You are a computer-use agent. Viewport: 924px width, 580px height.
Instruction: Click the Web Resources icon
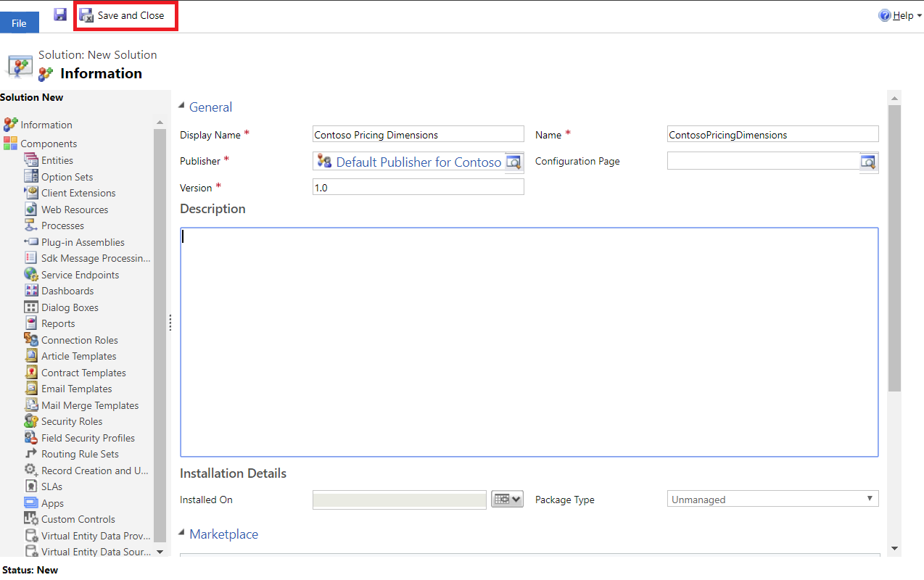click(31, 209)
